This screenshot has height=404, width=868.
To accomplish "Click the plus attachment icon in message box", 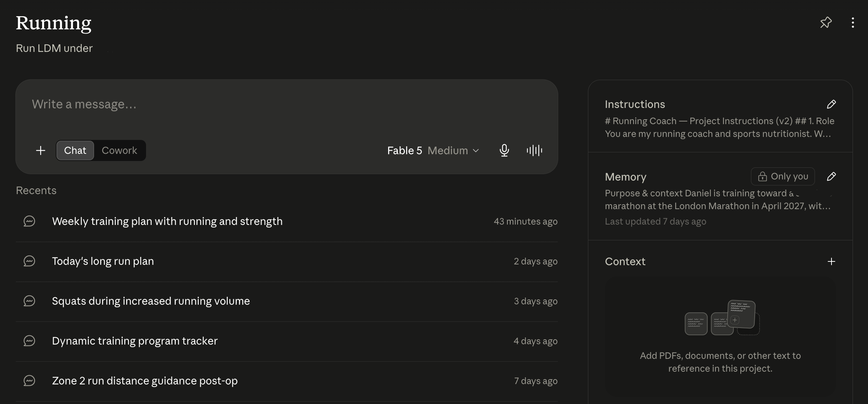I will 41,150.
